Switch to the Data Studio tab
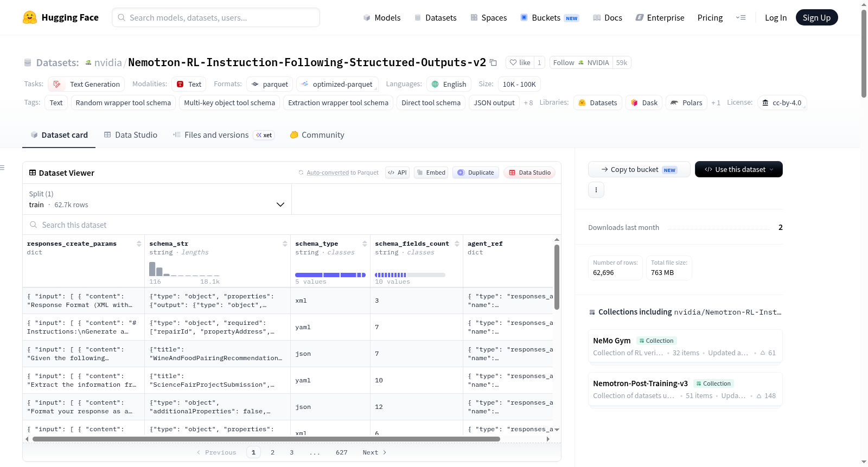Image resolution: width=868 pixels, height=467 pixels. pos(130,135)
